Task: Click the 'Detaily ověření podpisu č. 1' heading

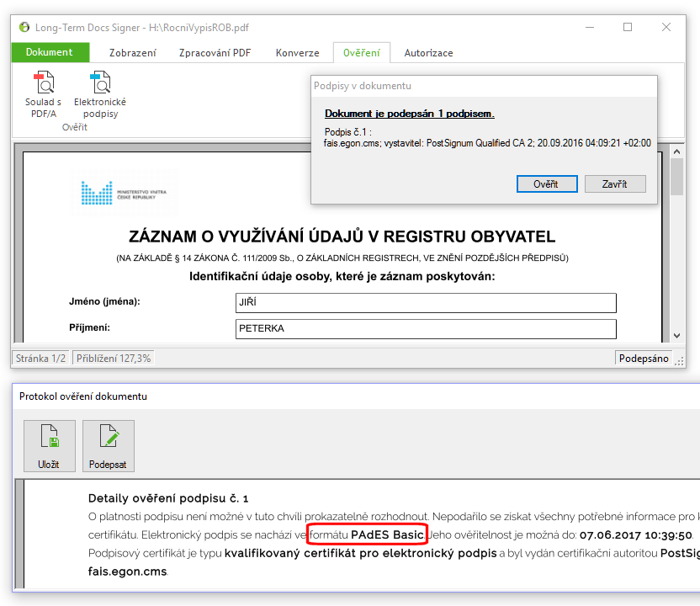Action: point(168,498)
